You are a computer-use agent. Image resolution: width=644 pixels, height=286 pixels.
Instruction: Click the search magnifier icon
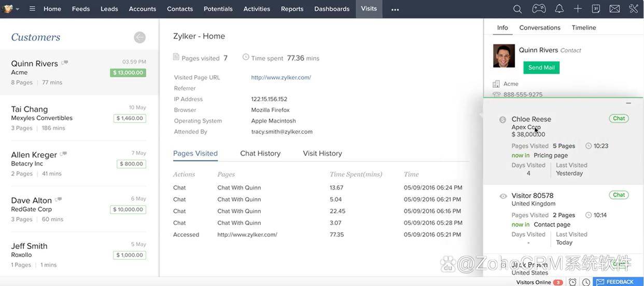click(x=517, y=9)
